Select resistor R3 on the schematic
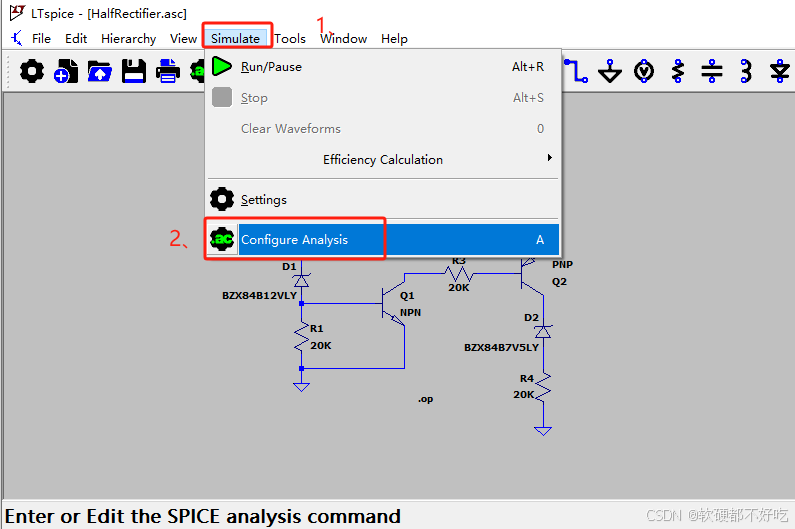 [x=458, y=274]
